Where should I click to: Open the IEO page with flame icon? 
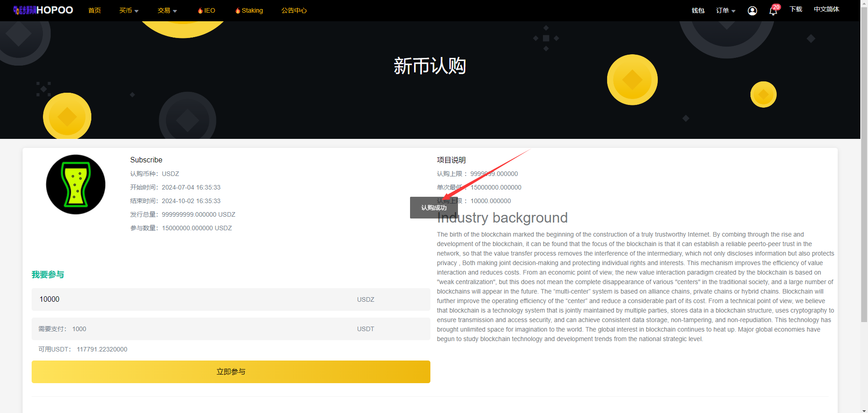pos(207,10)
